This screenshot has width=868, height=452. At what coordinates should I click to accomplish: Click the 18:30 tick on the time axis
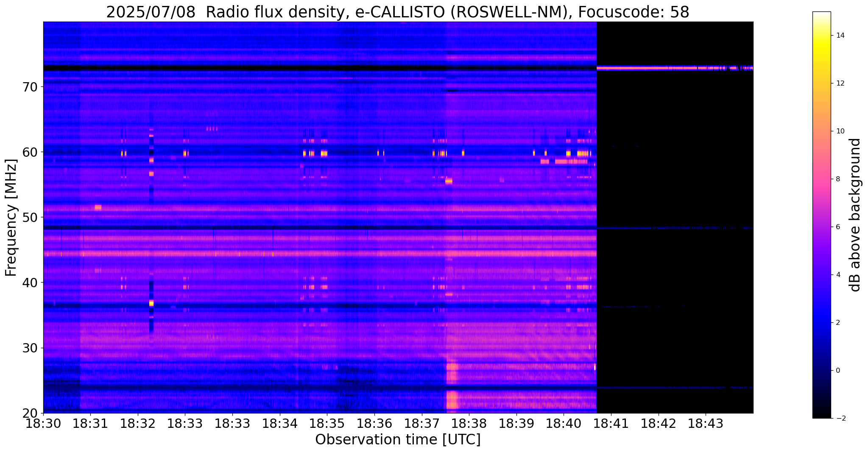(x=43, y=423)
